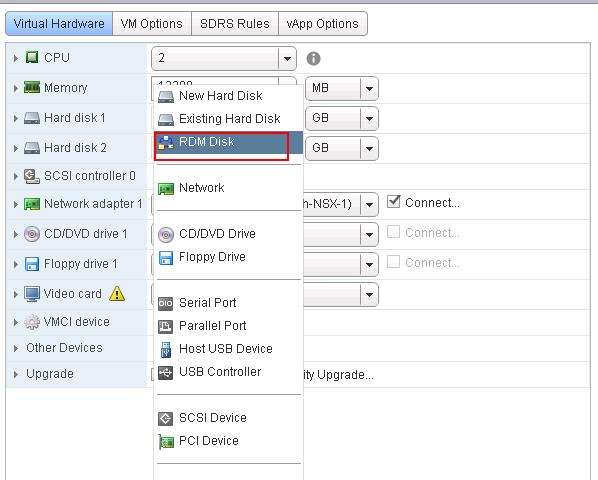Click the CPU info icon
Screen dimensions: 598x480
313,58
